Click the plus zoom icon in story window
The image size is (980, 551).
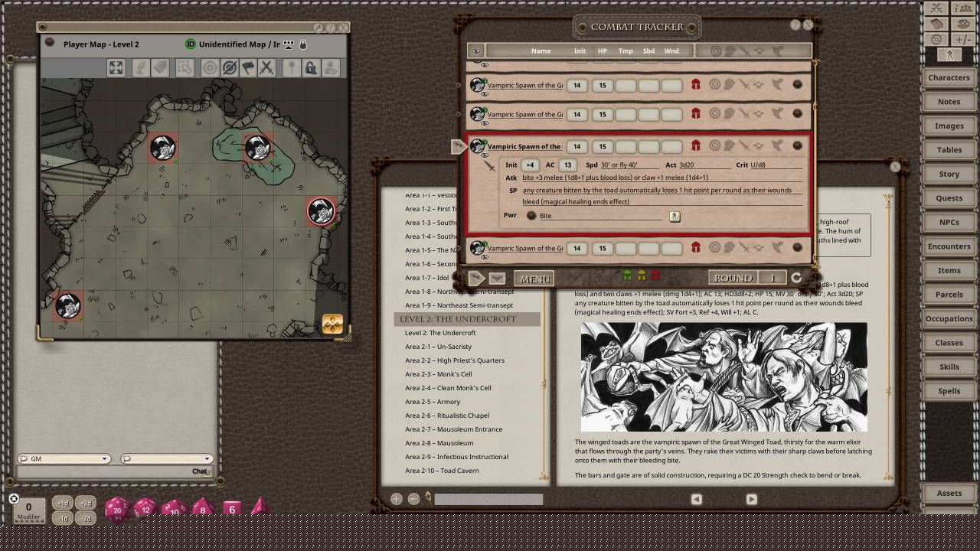tap(397, 499)
